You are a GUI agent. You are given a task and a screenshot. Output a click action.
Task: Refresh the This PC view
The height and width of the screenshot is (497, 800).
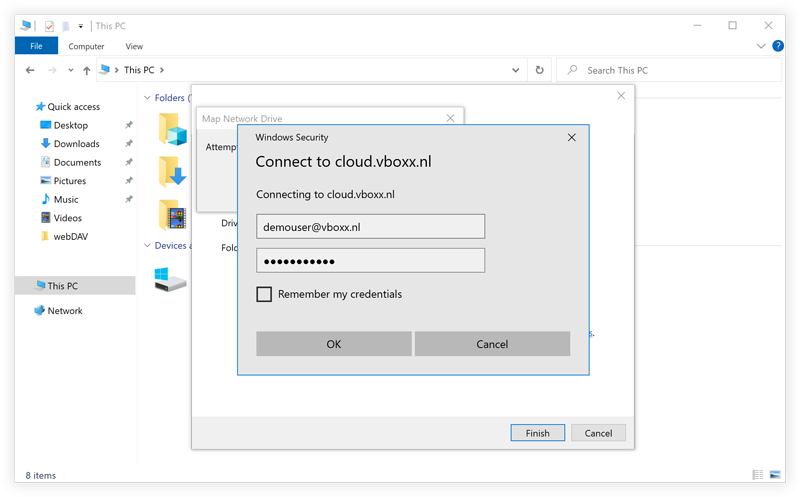coord(539,70)
